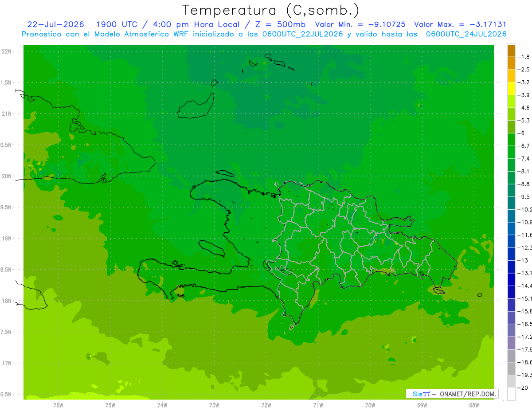Click the -20 value on the color scale
The height and width of the screenshot is (411, 532).
pos(523,388)
